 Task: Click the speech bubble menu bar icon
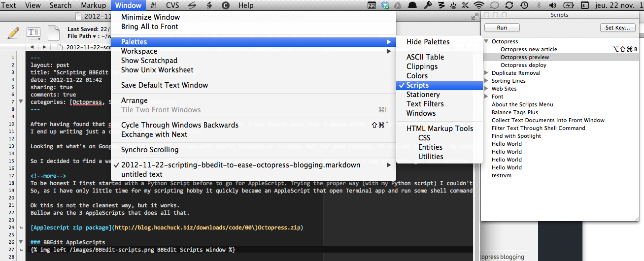click(x=495, y=5)
